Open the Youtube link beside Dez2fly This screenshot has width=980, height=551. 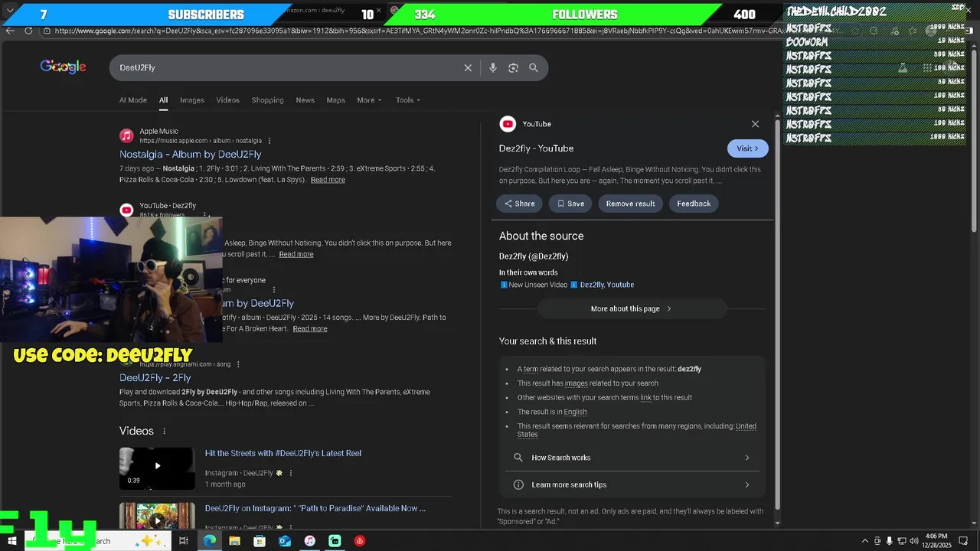(x=620, y=285)
